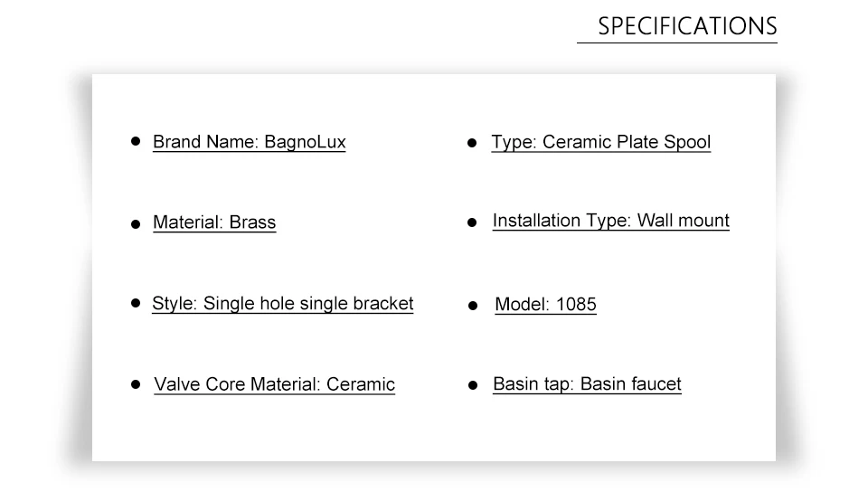Click Type: Ceramic Plate Spool text
868x501 pixels.
click(x=600, y=142)
